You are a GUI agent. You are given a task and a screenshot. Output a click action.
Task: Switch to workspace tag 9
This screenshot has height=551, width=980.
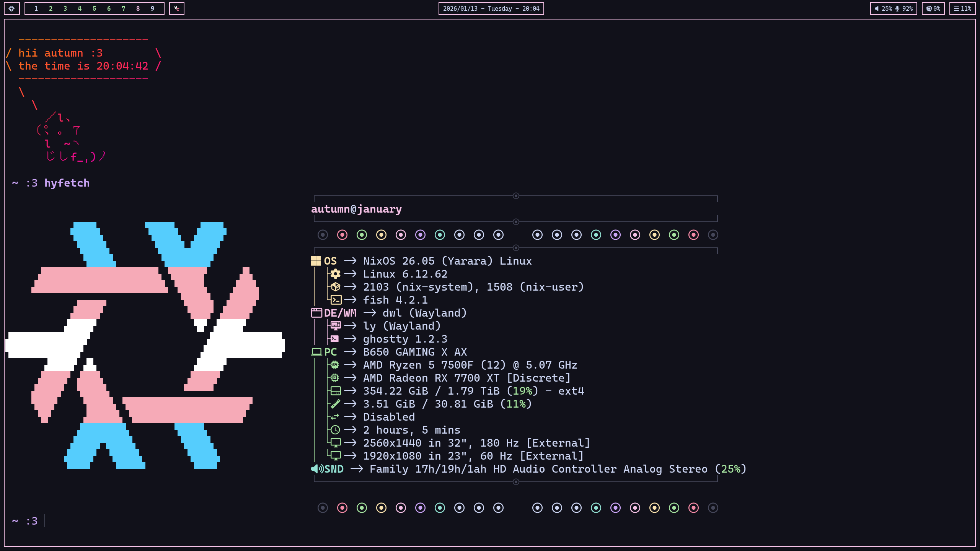tap(152, 8)
